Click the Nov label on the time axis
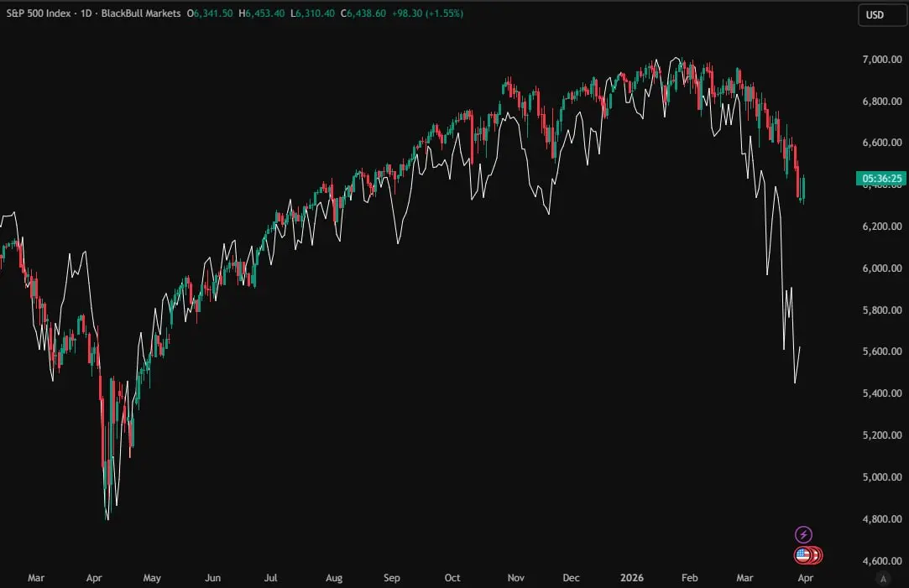This screenshot has width=909, height=588. [516, 578]
